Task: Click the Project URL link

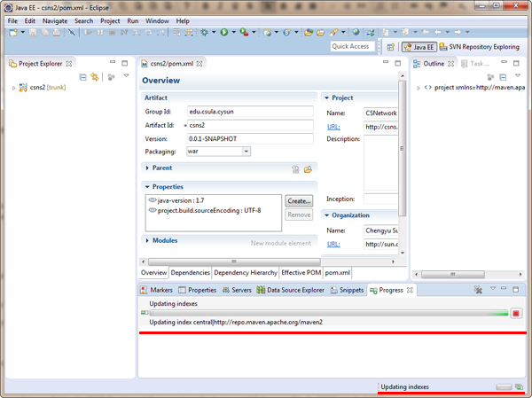Action: tap(332, 127)
